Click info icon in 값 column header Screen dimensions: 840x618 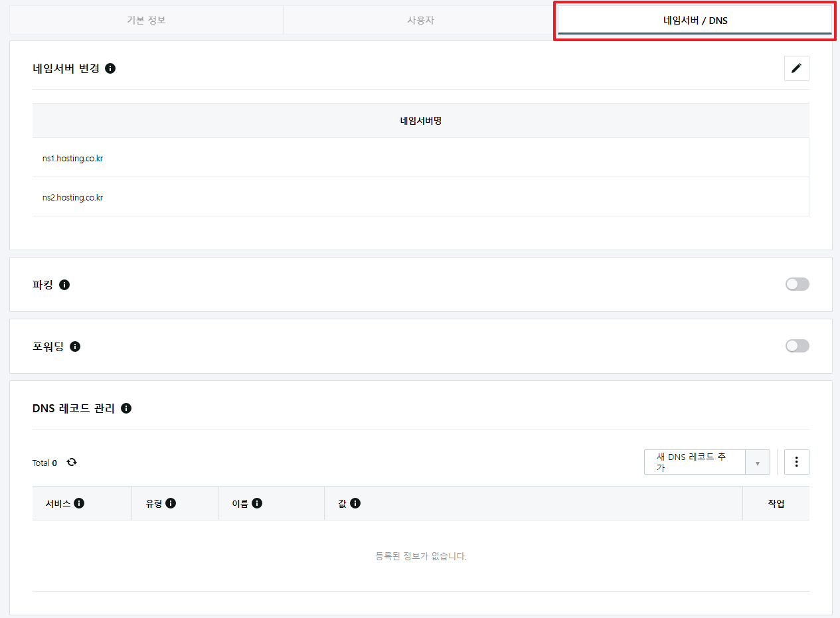tap(355, 503)
